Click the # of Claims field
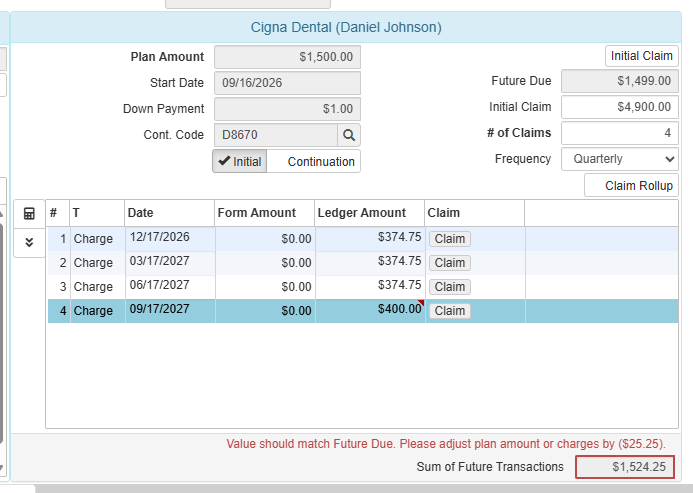The image size is (693, 493). coord(620,133)
